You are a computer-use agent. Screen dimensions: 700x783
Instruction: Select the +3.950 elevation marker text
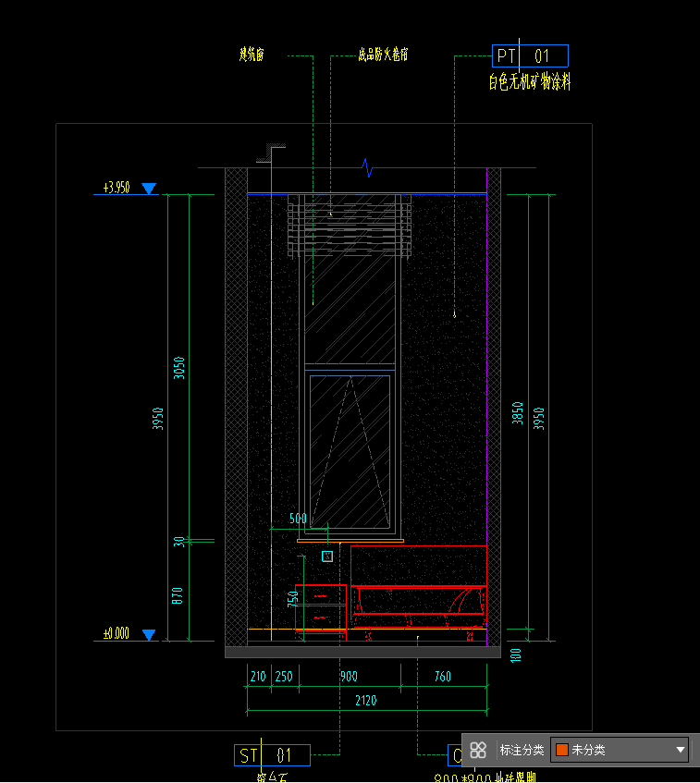pyautogui.click(x=117, y=188)
